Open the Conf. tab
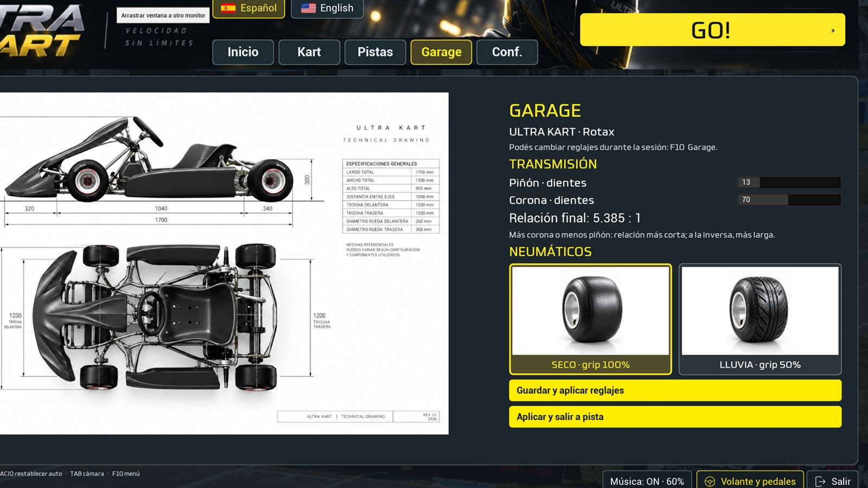Viewport: 868px width, 488px height. 507,52
